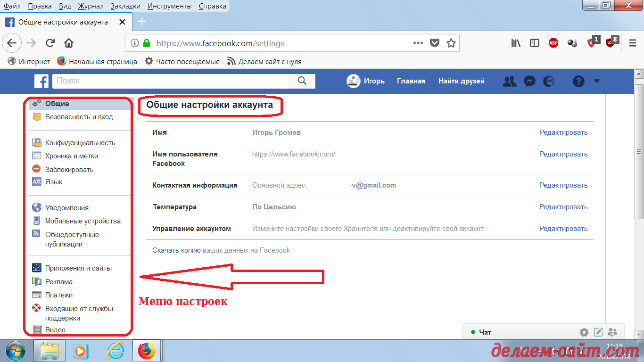This screenshot has height=362, width=644.
Task: Open Facebook notifications globe icon
Action: point(549,81)
